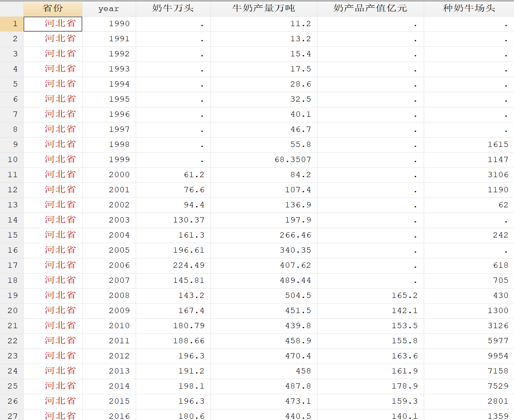Image resolution: width=514 pixels, height=420 pixels.
Task: Click missing 奶牛万头 cell for 1994
Action: tap(173, 84)
